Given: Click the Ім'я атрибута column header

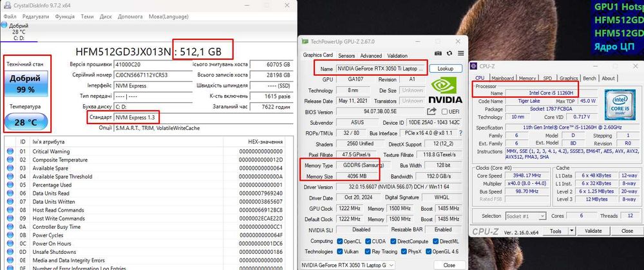Looking at the screenshot, I should 126,142.
